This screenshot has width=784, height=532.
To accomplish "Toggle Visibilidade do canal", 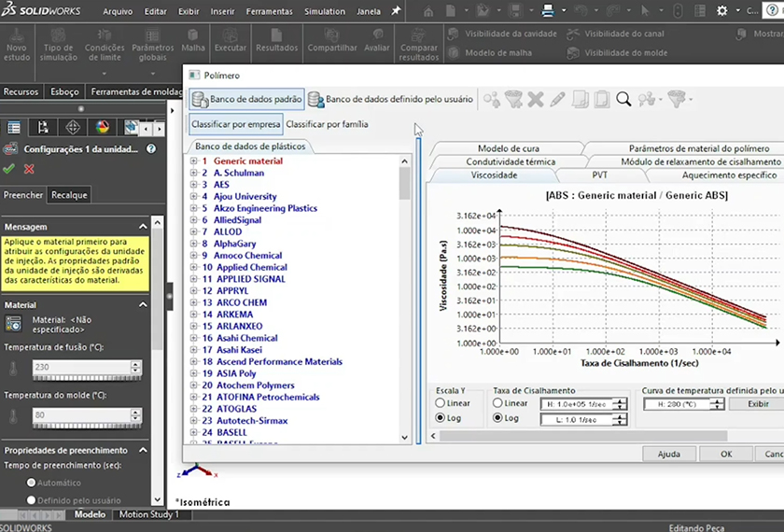I will point(615,34).
